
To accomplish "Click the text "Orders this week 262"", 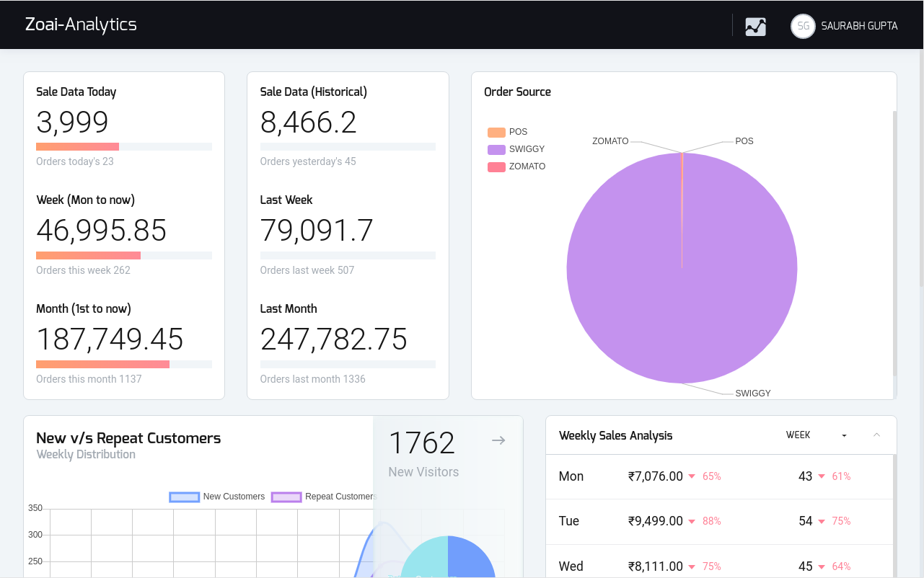I will 83,270.
